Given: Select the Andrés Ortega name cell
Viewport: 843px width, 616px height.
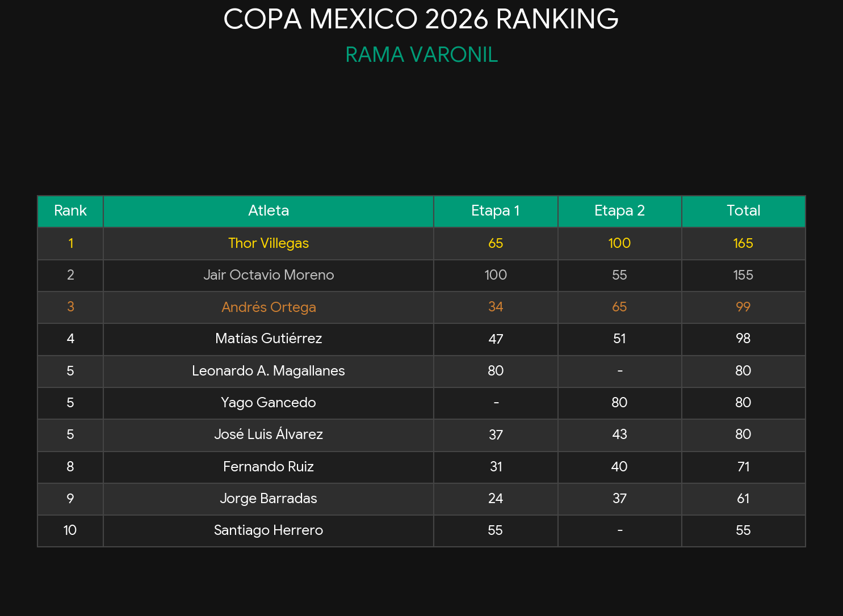Looking at the screenshot, I should click(x=269, y=307).
